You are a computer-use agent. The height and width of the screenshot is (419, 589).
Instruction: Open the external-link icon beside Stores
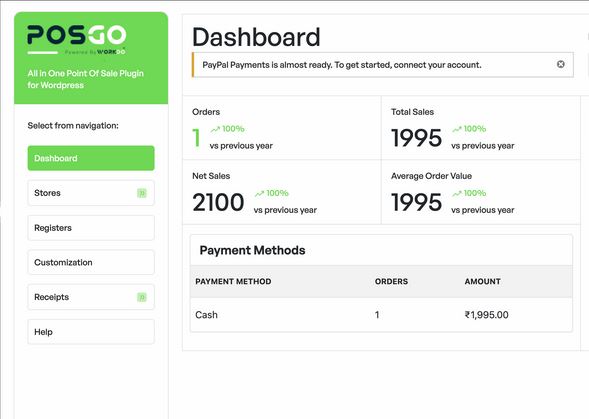[x=142, y=193]
